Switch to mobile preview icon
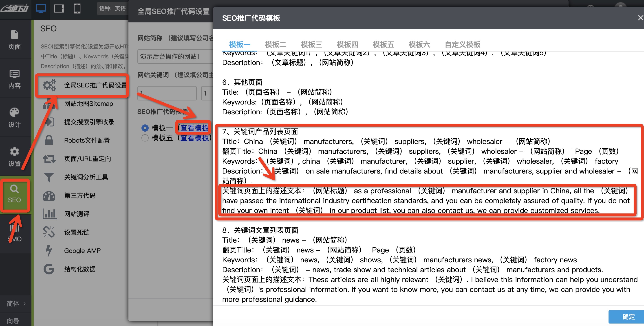Viewport: 644px width, 326px height. (x=77, y=8)
